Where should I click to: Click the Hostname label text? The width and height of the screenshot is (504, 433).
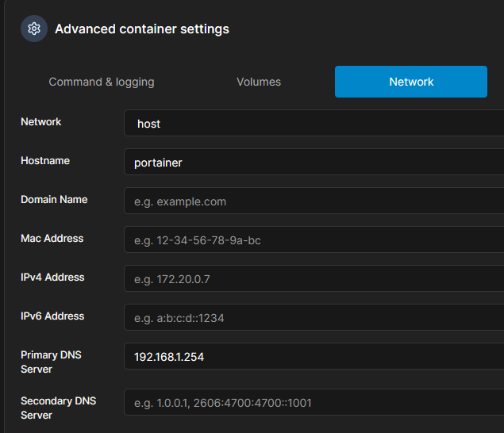pyautogui.click(x=45, y=161)
